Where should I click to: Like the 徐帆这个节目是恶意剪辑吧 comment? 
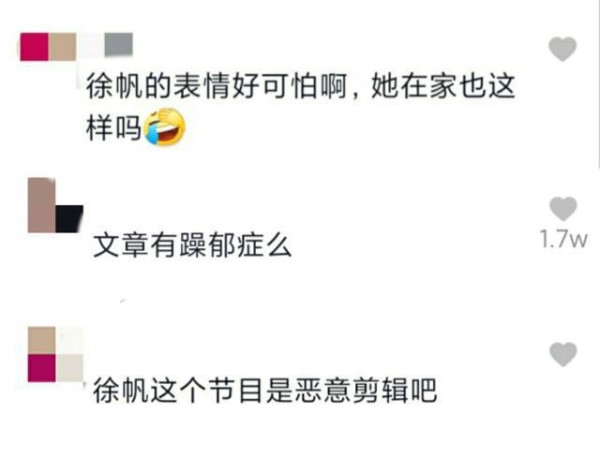[x=563, y=354]
